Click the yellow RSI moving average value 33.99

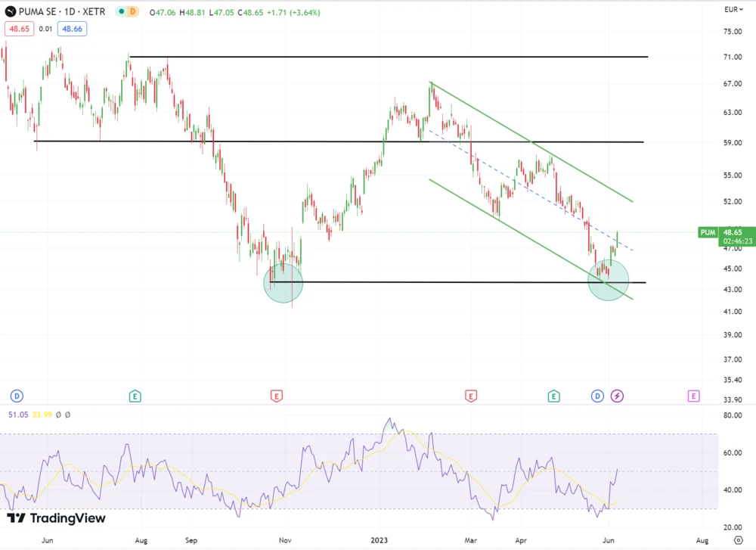point(42,415)
